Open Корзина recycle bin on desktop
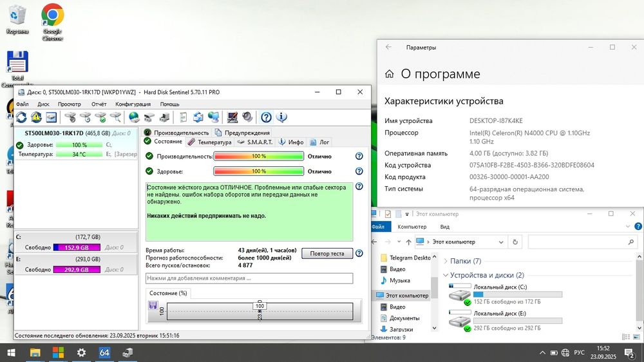Screen dimensions: 644x362 click(x=17, y=19)
